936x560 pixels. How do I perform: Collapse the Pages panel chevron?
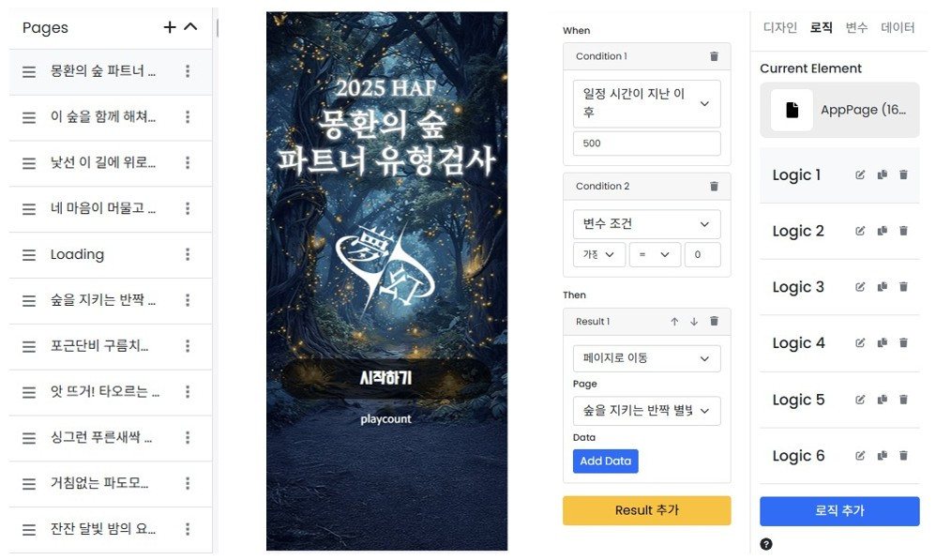(190, 26)
